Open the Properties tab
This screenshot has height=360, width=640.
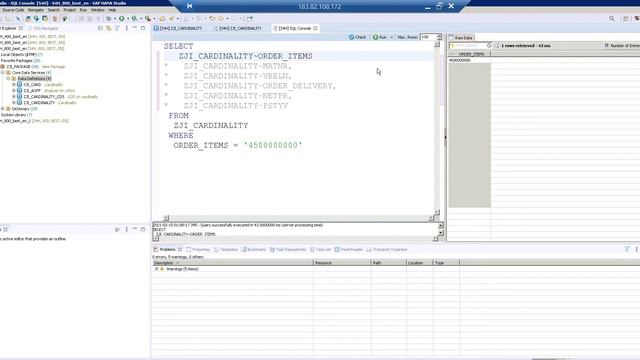pyautogui.click(x=198, y=249)
